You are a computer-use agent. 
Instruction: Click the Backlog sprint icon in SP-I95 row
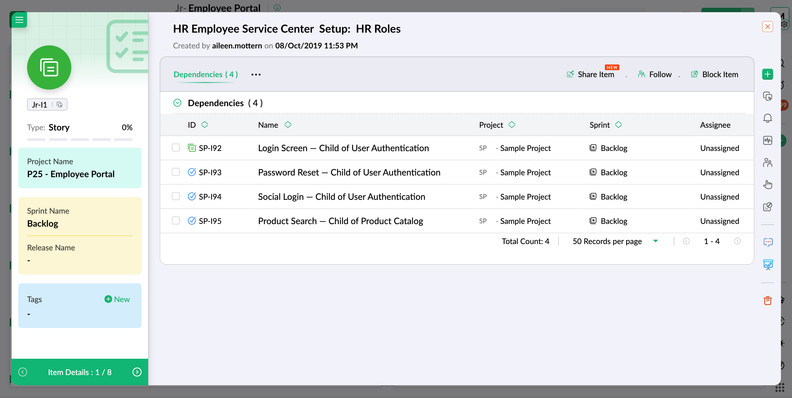(x=593, y=221)
